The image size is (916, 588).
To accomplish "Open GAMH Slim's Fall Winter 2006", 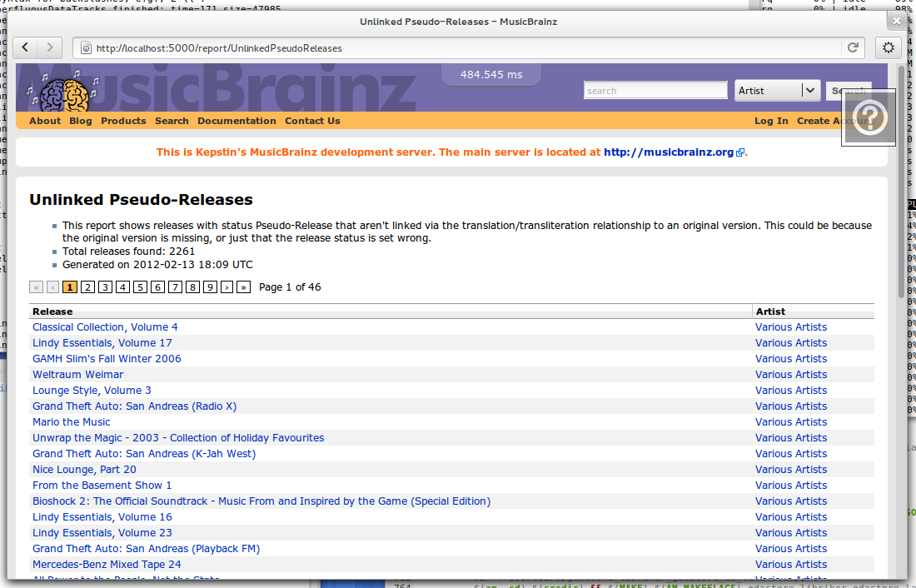I will [x=107, y=359].
